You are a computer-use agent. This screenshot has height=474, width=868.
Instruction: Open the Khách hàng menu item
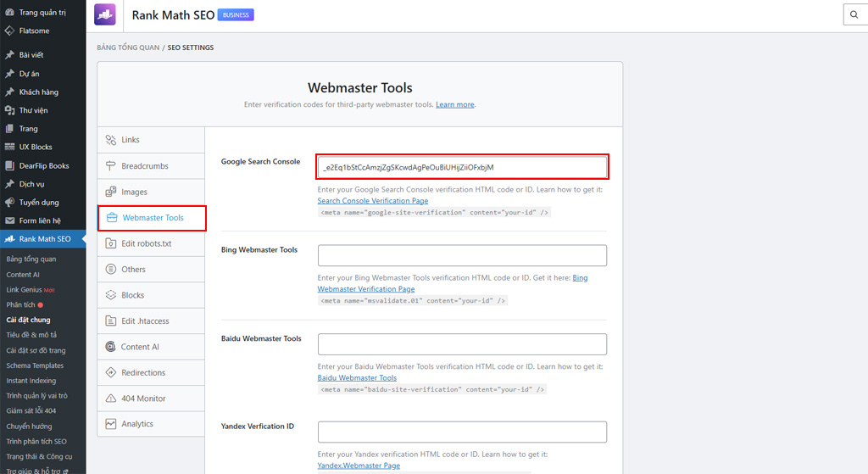point(42,92)
